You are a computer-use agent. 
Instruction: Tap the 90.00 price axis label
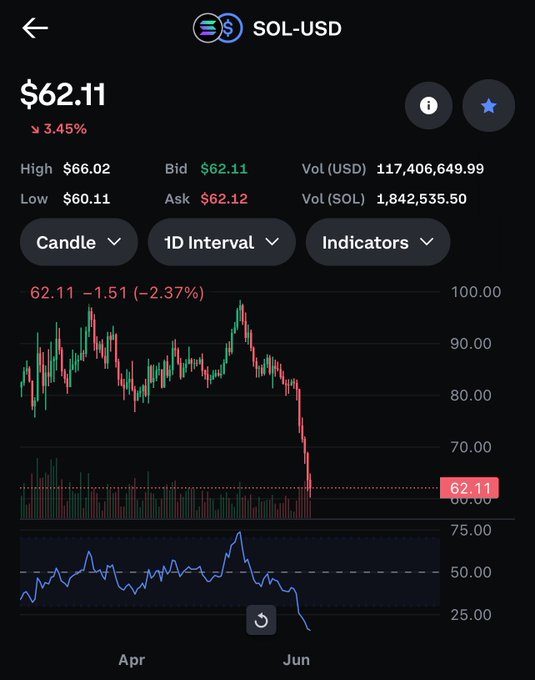click(471, 344)
